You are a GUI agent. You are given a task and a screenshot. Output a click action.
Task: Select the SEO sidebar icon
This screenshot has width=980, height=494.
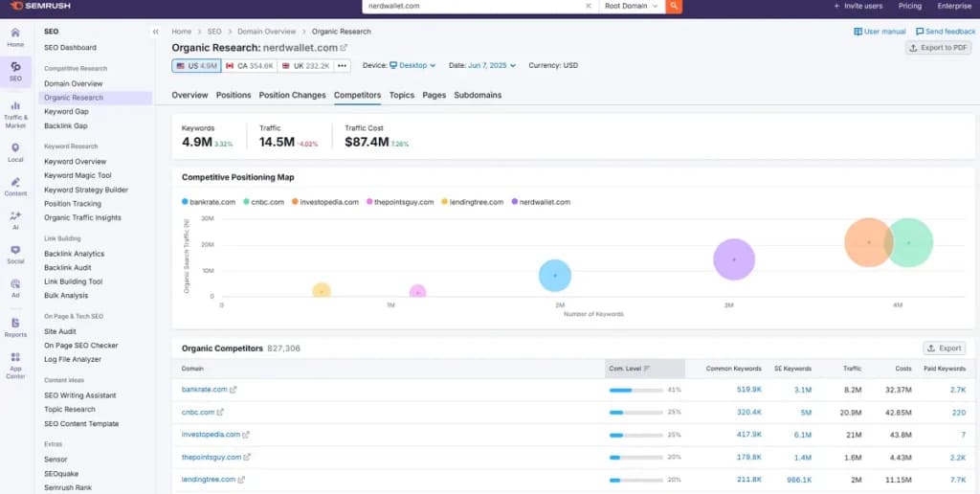coord(15,71)
